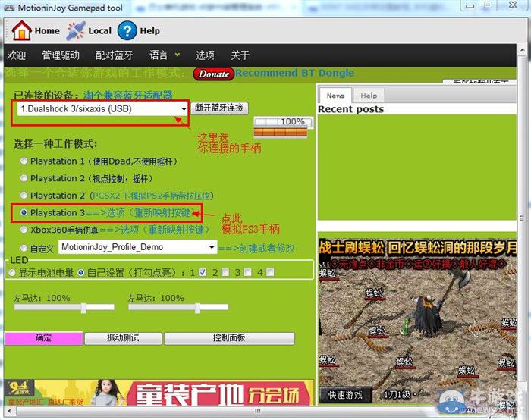Click the horizontal scrollbar left arrow
Viewport: 531px width, 420px height.
click(x=9, y=411)
